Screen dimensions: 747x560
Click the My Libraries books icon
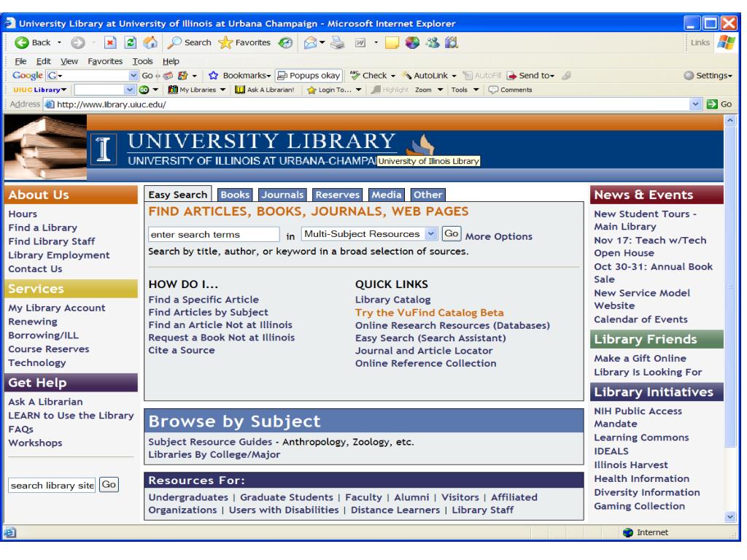[173, 90]
